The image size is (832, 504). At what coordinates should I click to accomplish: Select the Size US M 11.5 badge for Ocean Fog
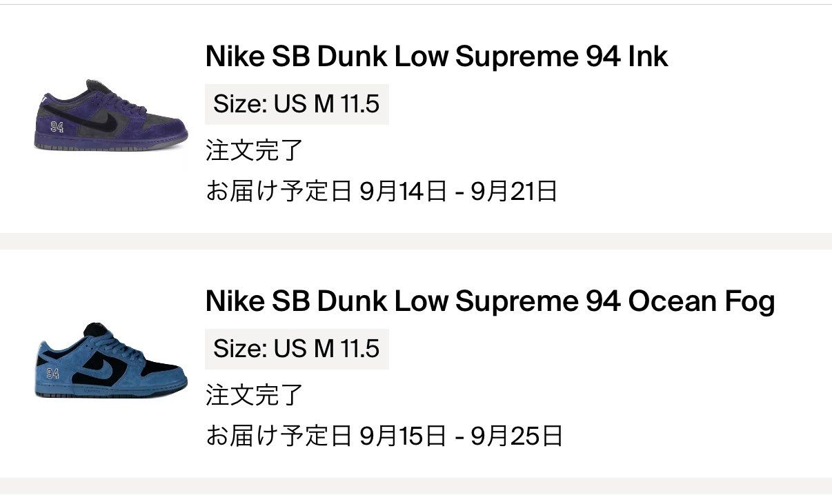pos(297,349)
